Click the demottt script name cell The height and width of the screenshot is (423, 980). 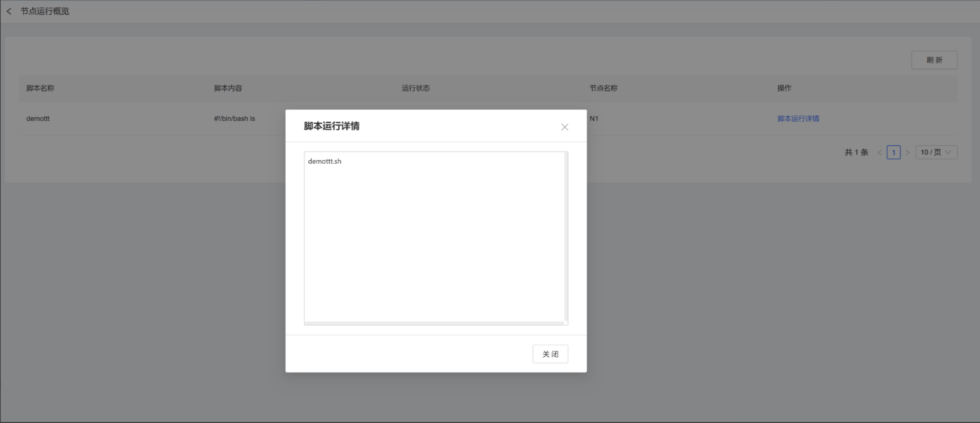tap(38, 118)
